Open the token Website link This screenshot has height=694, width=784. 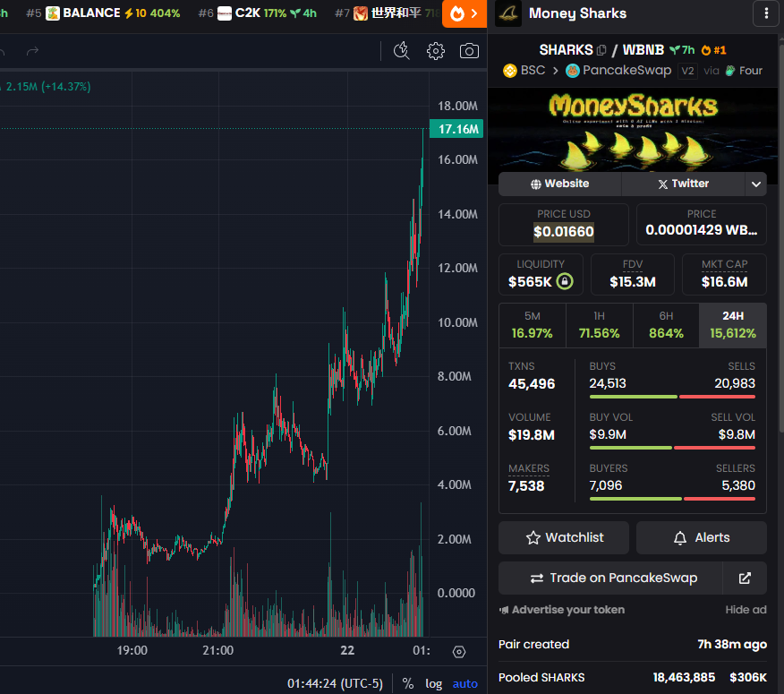pyautogui.click(x=560, y=184)
